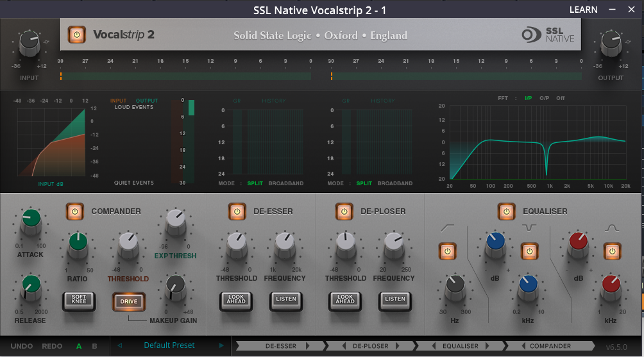Screen dimensions: 644x357
Task: Click the link icon beside Output knob
Action: tap(627, 42)
